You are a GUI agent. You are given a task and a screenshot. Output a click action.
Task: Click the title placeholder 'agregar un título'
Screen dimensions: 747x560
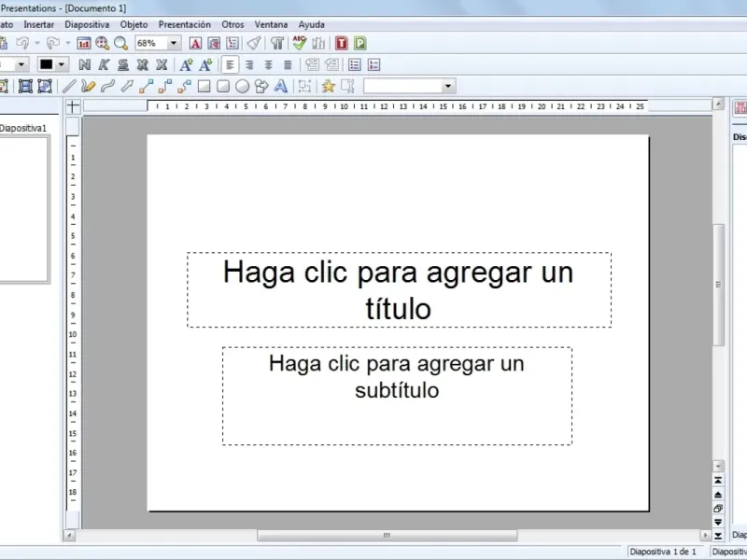coord(399,289)
